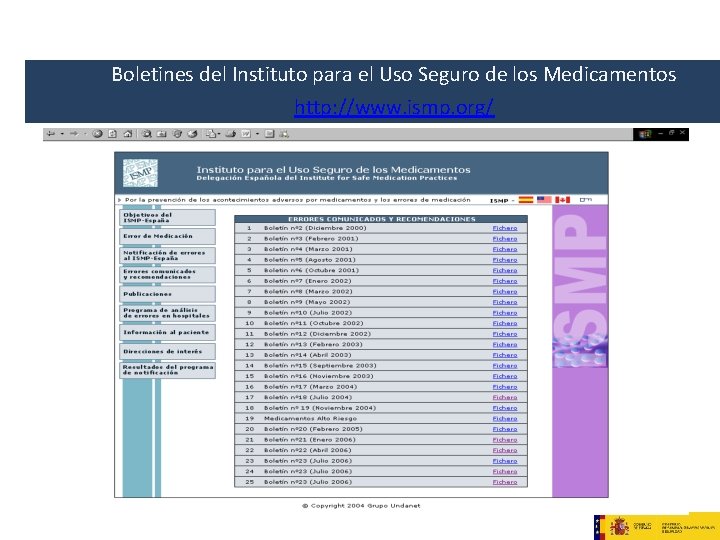Click the text Boletín nº7 (Enero 2002)
Viewport: 720px width, 540px height.
(x=307, y=281)
